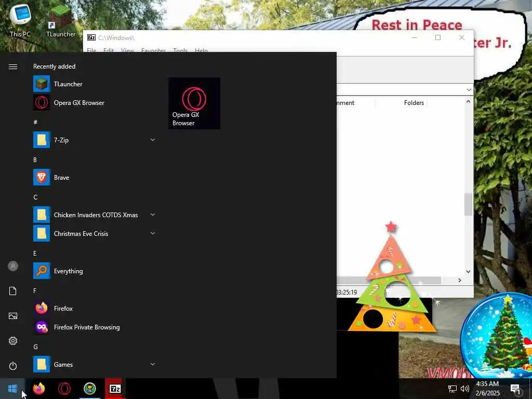Open Pictures from Start sidebar
This screenshot has width=532, height=399.
(x=13, y=316)
